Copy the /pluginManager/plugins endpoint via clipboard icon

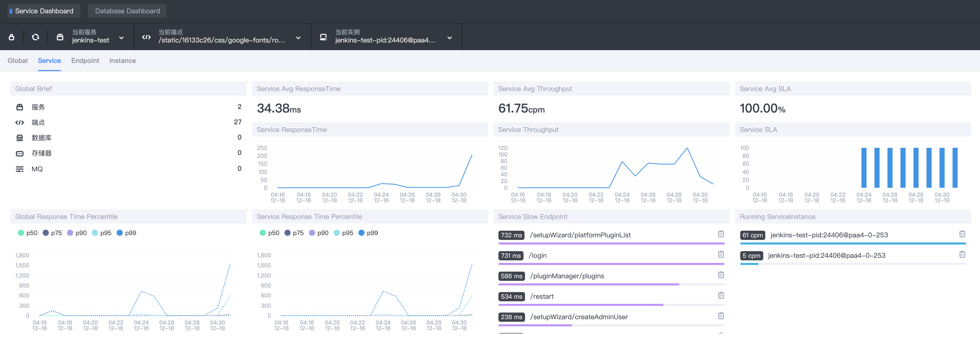[721, 275]
